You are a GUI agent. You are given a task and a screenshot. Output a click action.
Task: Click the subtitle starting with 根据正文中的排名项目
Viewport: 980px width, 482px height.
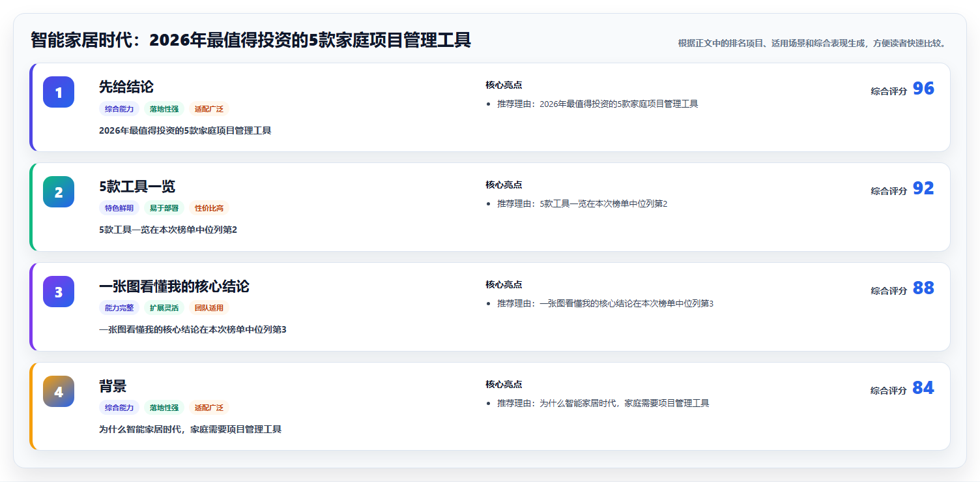point(812,43)
